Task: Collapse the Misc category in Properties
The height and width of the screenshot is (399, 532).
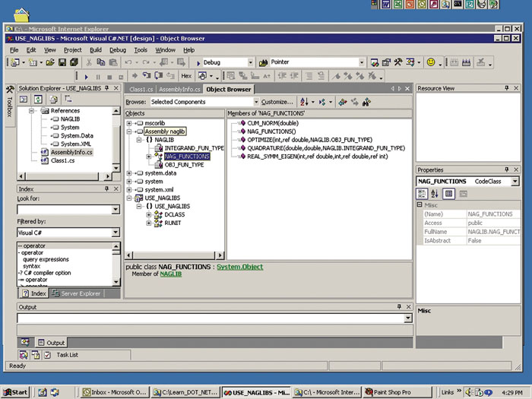Action: pyautogui.click(x=420, y=205)
